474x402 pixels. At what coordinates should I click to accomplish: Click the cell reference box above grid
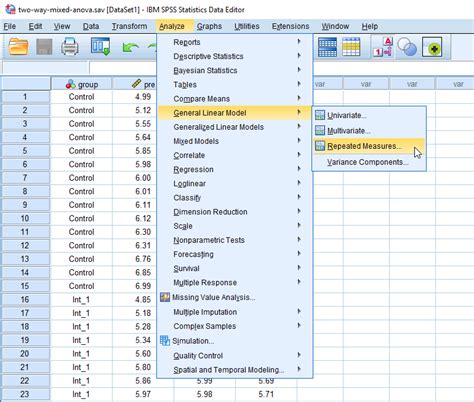coord(45,68)
